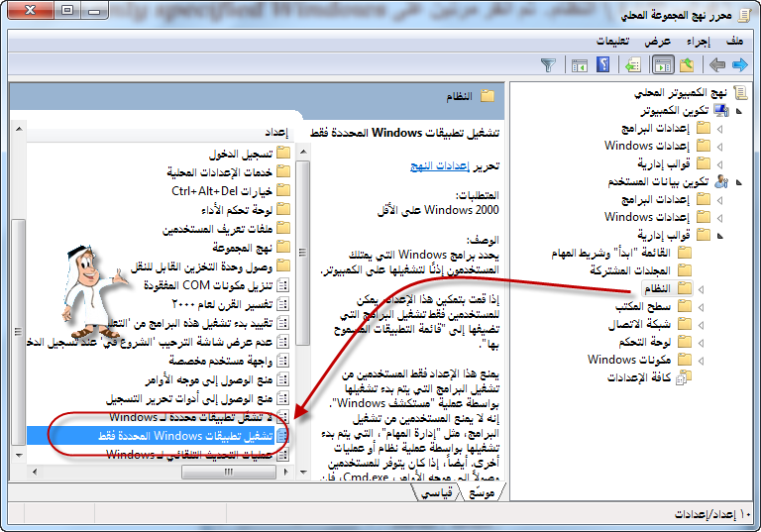Click description pane scroll-down arrow
Screen dimensions: 761x532
click(303, 472)
